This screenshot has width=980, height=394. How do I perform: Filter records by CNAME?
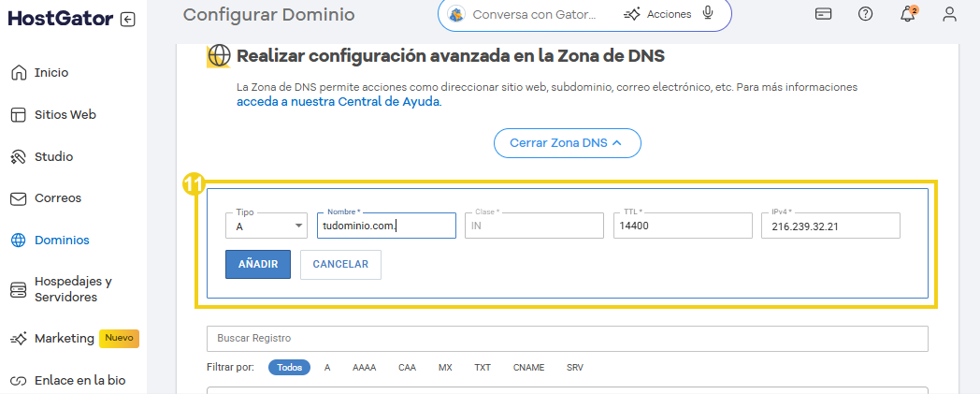(528, 368)
